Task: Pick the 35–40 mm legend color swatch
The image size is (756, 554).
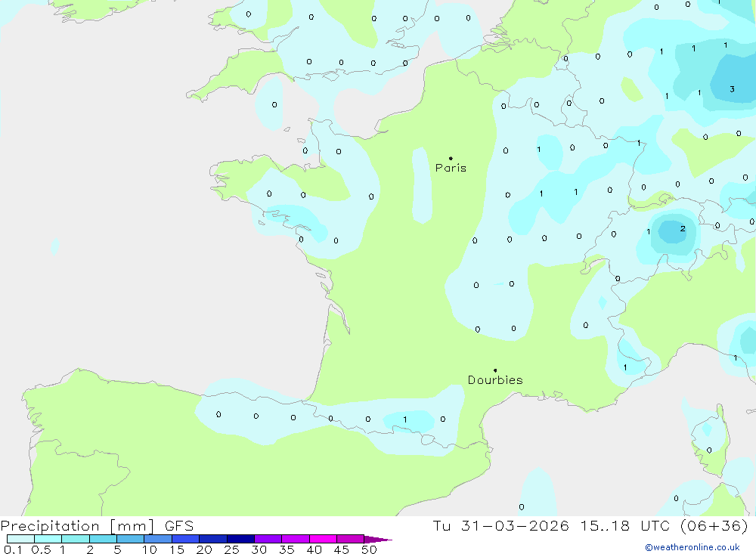Action: (x=295, y=539)
